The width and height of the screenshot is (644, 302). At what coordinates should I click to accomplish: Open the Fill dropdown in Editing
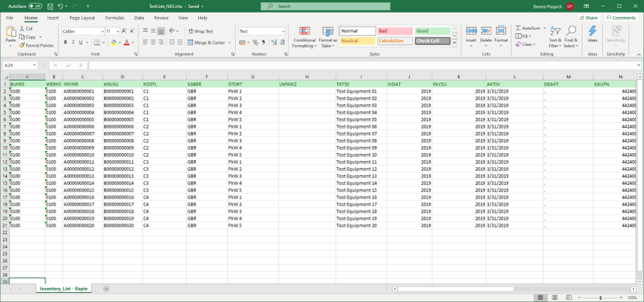tap(524, 36)
